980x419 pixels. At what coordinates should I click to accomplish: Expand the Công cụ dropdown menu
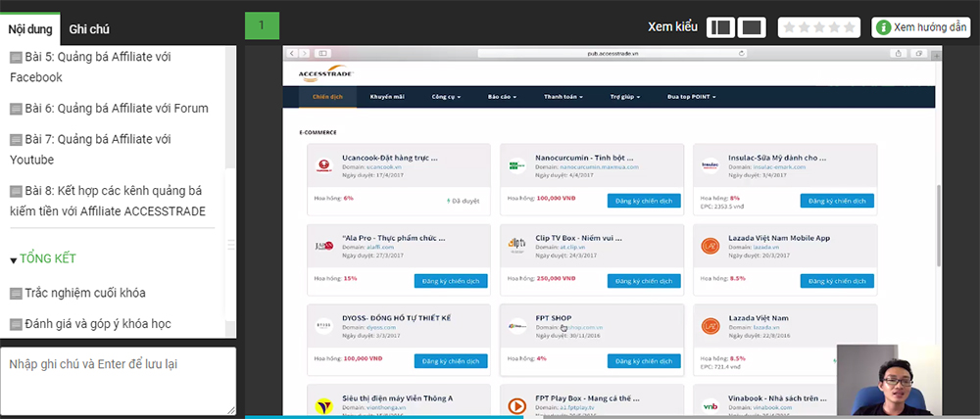[446, 97]
